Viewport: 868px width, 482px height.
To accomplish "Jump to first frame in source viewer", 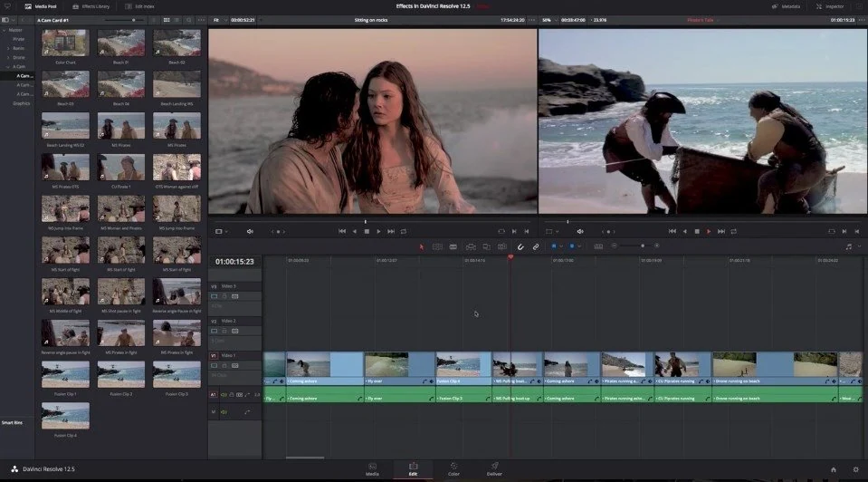I will click(x=342, y=232).
